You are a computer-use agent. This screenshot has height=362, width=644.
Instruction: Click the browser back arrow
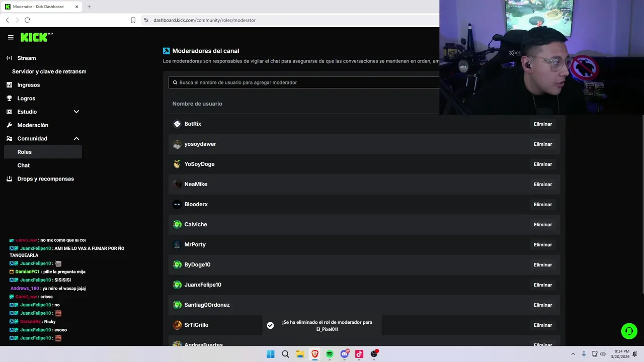(8, 20)
